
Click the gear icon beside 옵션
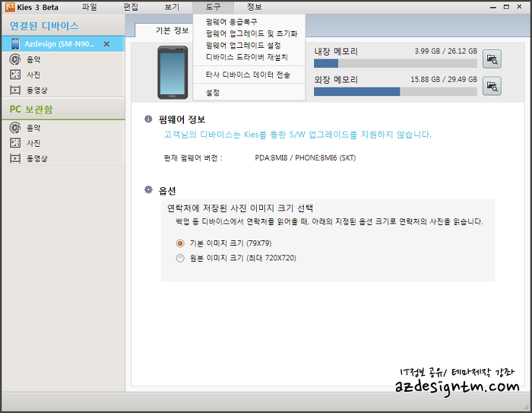(x=148, y=190)
